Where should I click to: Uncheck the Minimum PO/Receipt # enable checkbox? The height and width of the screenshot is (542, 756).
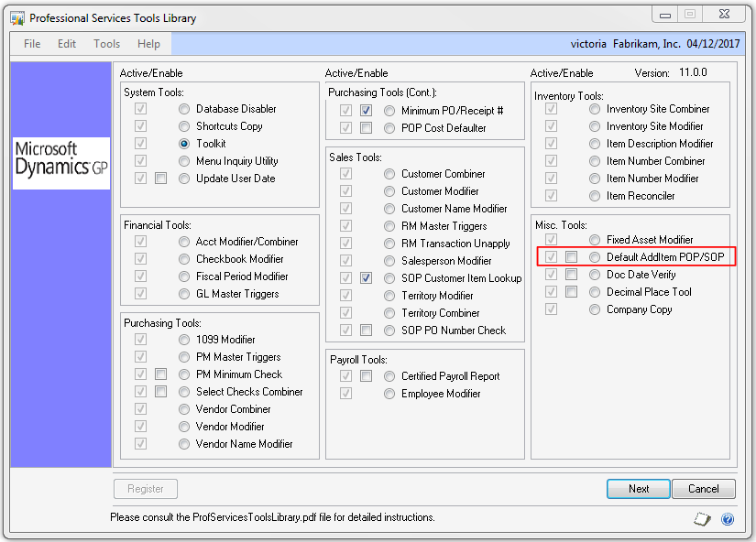tap(366, 111)
